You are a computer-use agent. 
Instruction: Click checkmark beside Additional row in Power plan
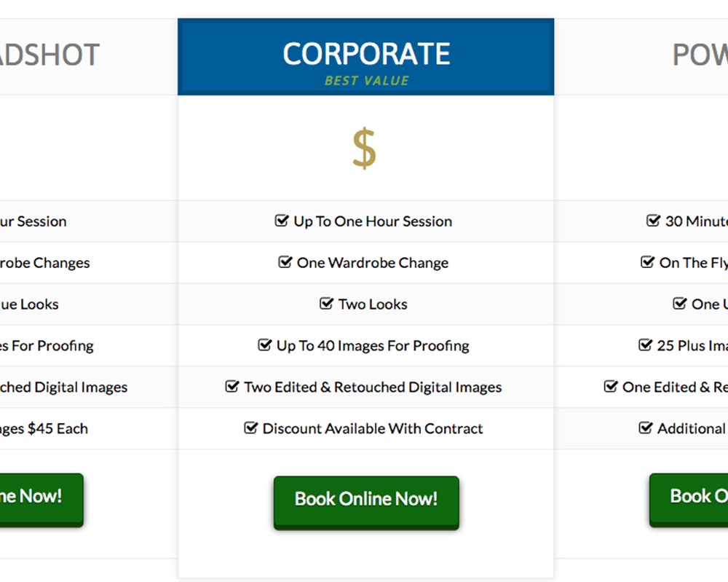[645, 428]
